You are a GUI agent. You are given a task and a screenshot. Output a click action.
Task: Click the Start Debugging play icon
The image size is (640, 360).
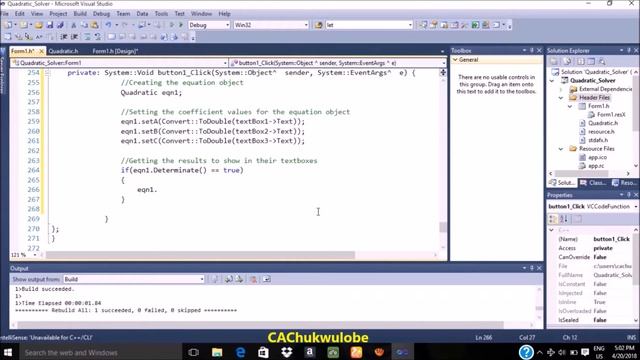coord(181,25)
